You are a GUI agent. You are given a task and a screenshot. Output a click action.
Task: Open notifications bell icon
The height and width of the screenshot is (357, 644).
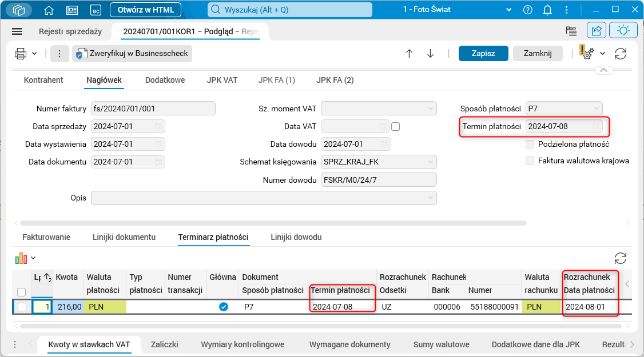[547, 10]
